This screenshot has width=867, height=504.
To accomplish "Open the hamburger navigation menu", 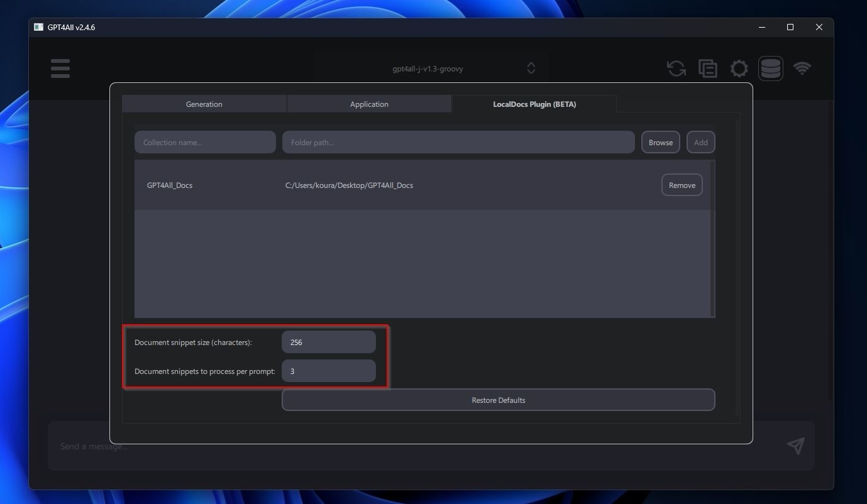I will (60, 68).
